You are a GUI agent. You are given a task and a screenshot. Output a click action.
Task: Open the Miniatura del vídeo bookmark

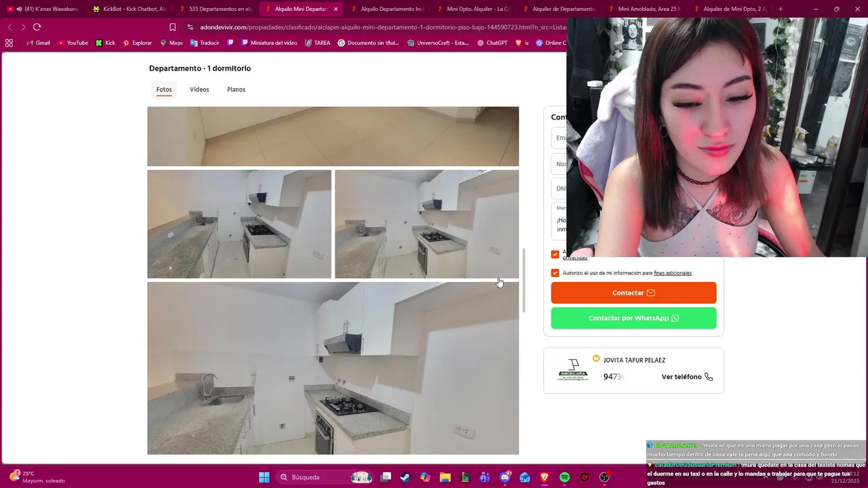coord(269,43)
